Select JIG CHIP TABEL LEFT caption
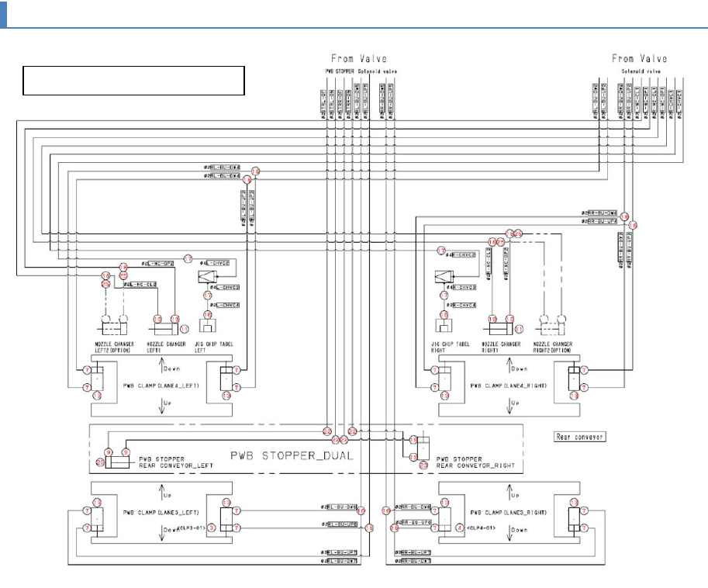708x588 pixels. (x=213, y=348)
